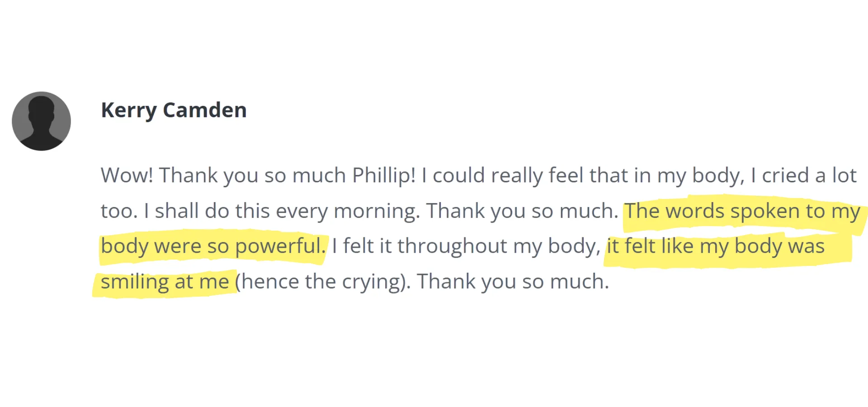Click highlighted "it felt like my body was"
This screenshot has height=407, width=868.
(716, 246)
